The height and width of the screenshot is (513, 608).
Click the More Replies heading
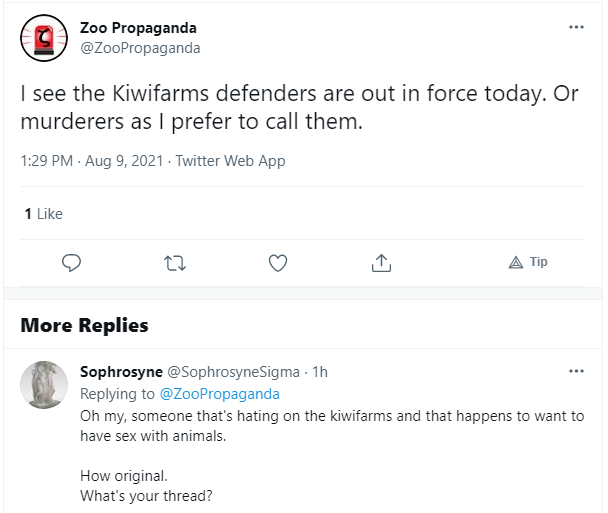click(x=85, y=325)
